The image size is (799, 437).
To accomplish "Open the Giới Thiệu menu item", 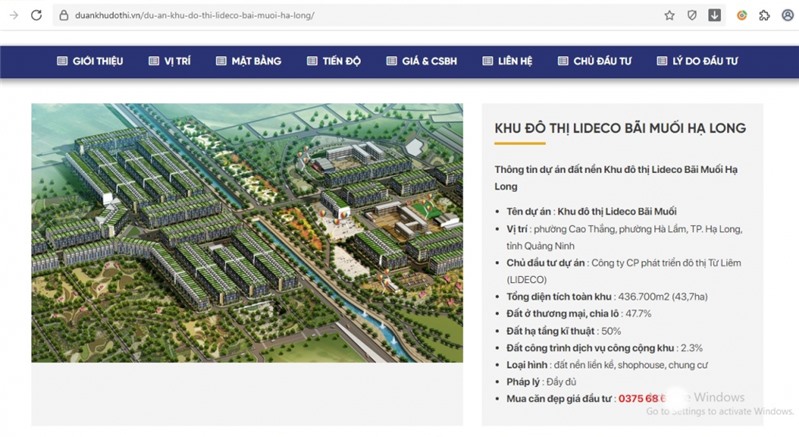I will (x=90, y=61).
